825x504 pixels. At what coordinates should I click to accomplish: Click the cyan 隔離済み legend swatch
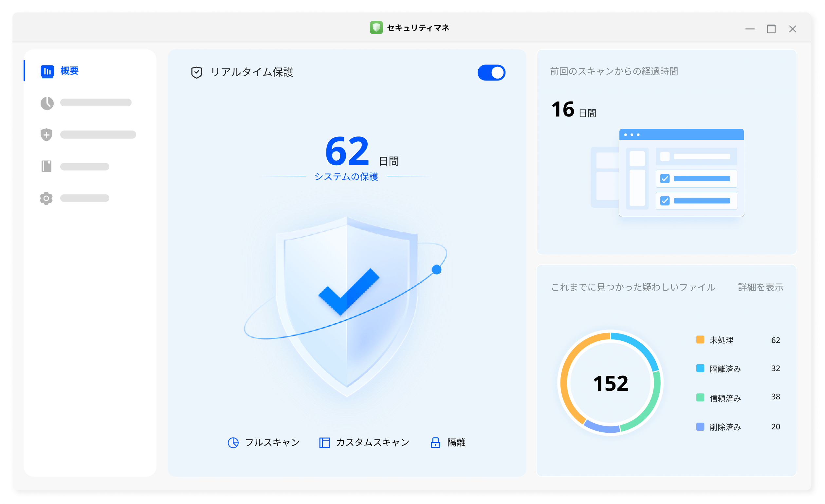point(700,368)
